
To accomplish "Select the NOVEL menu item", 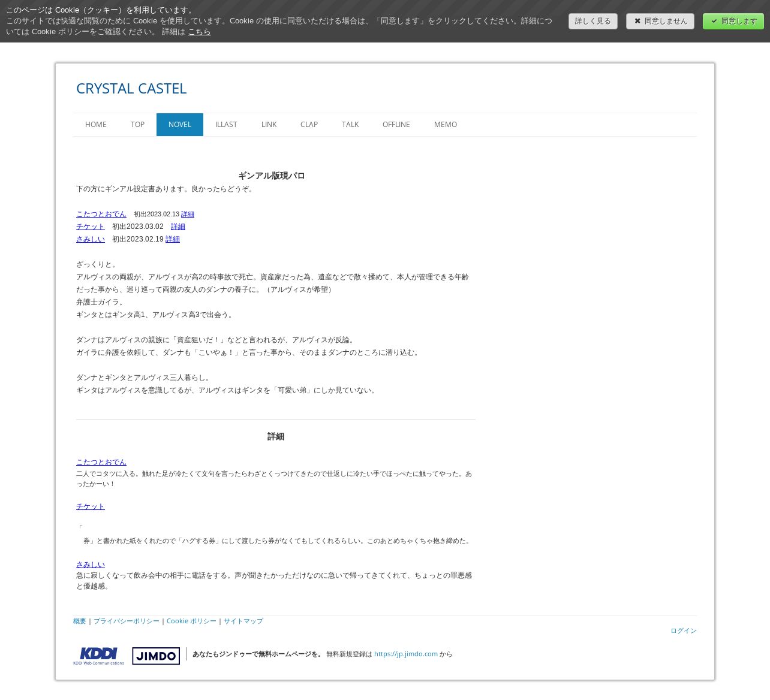I will click(x=180, y=125).
